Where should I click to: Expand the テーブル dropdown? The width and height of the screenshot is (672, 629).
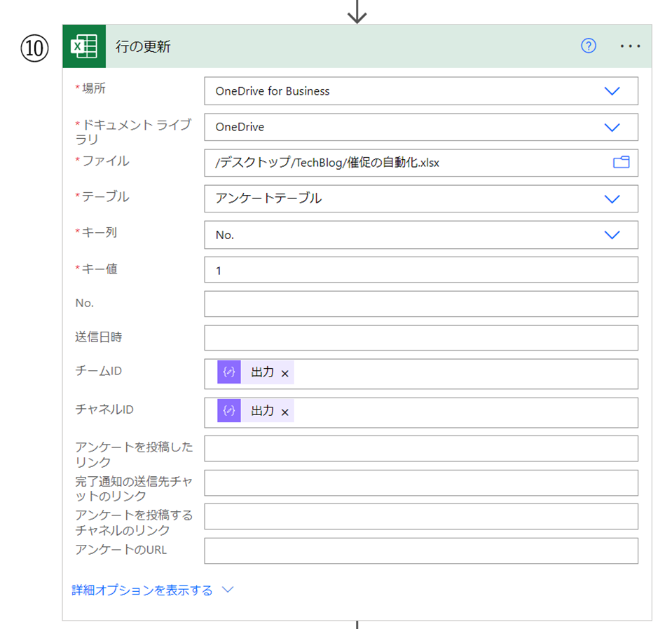(x=612, y=198)
